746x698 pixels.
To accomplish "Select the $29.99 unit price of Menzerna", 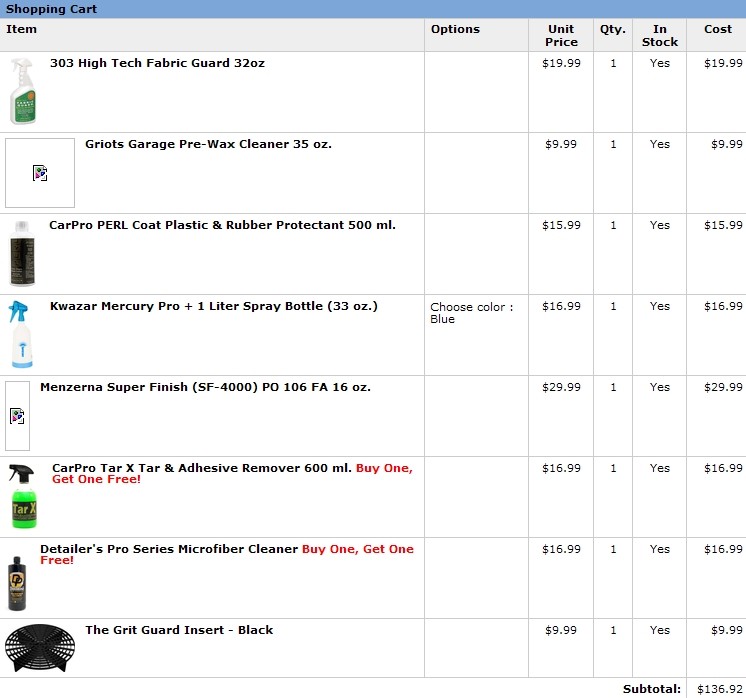I will click(561, 387).
